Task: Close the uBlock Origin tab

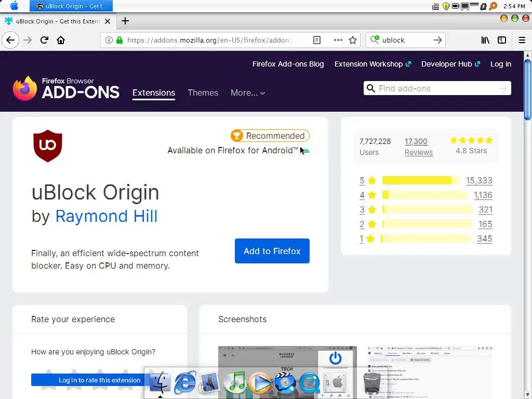Action: 108,21
